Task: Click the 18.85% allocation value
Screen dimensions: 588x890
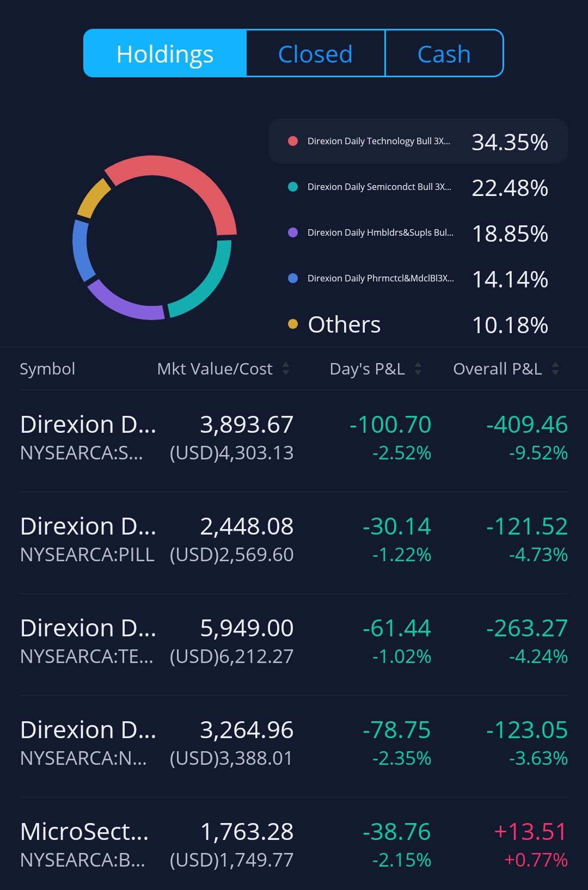Action: click(x=510, y=234)
